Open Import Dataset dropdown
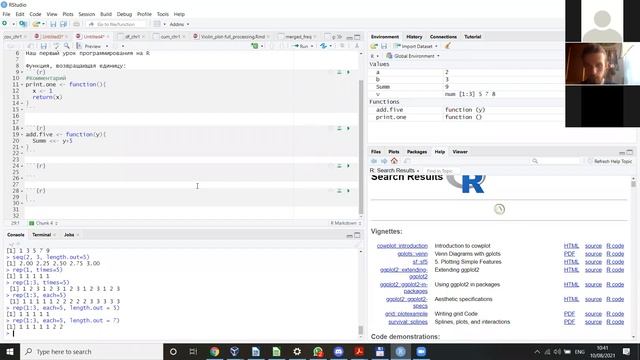This screenshot has height=360, width=640. click(x=416, y=46)
